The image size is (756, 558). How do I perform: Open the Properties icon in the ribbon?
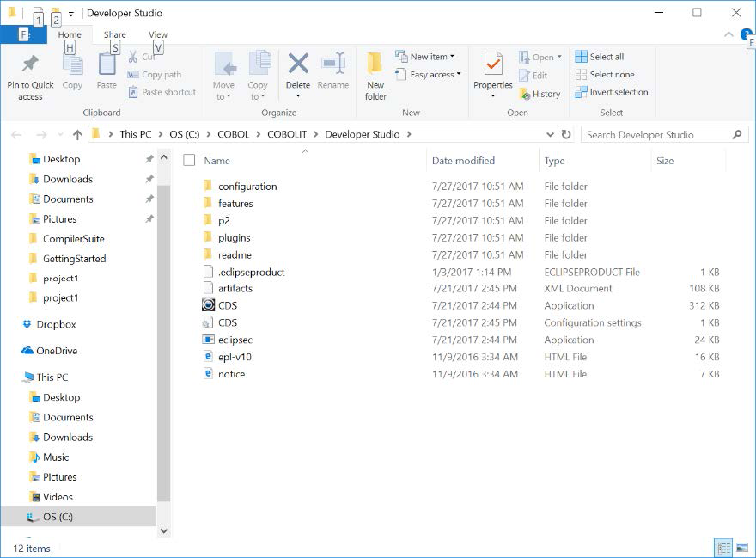coord(492,65)
